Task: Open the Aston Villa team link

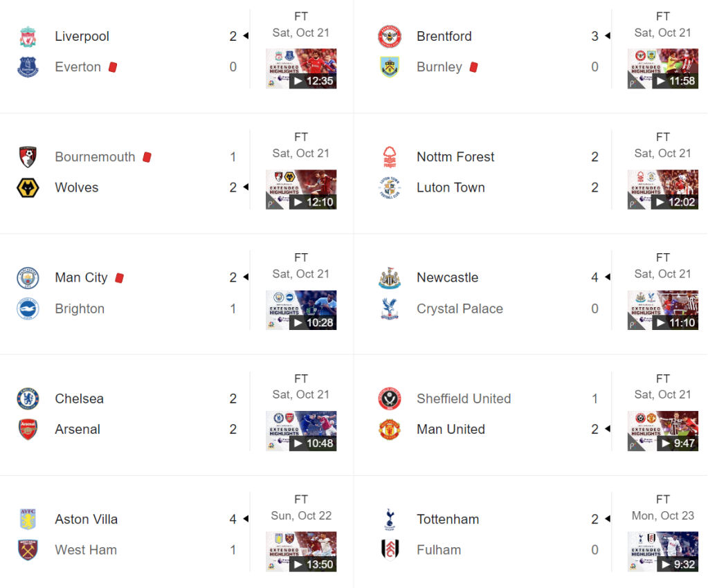Action: [87, 520]
